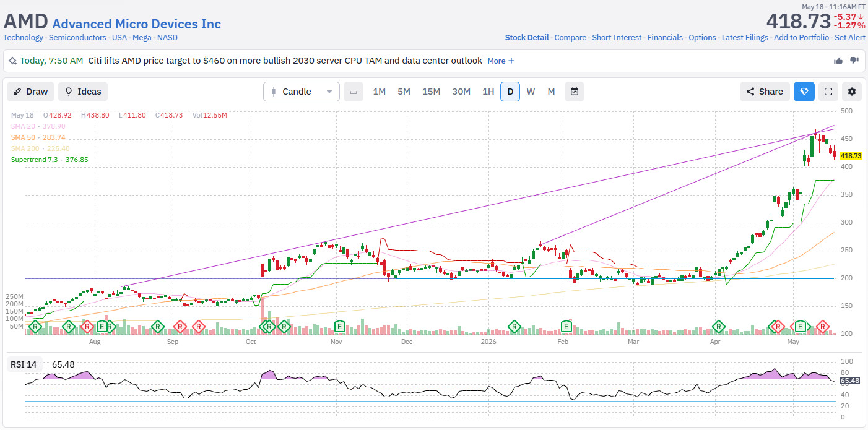The height and width of the screenshot is (430, 868).
Task: Select the monthly M interval
Action: (551, 92)
